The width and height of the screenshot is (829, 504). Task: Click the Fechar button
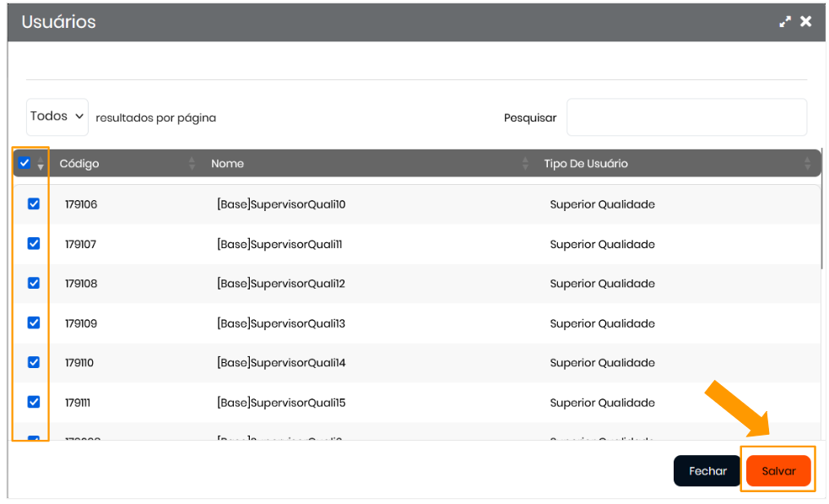coord(707,471)
